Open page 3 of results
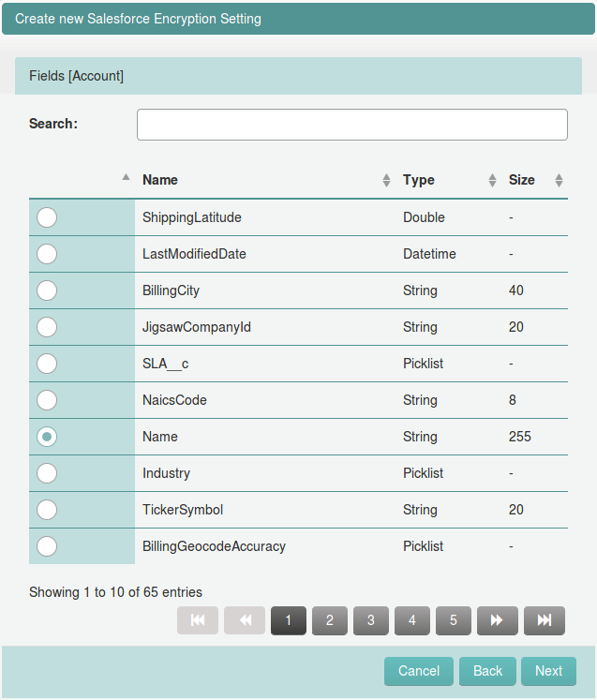 371,620
